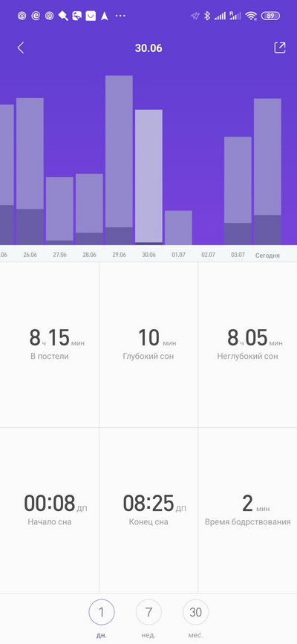Open the share export icon

pos(280,48)
